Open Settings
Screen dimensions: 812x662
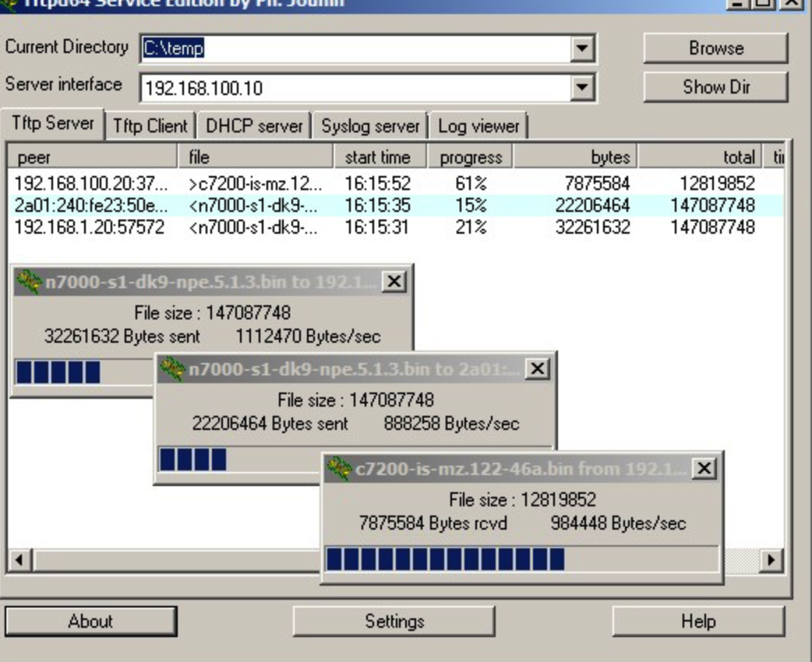(394, 621)
